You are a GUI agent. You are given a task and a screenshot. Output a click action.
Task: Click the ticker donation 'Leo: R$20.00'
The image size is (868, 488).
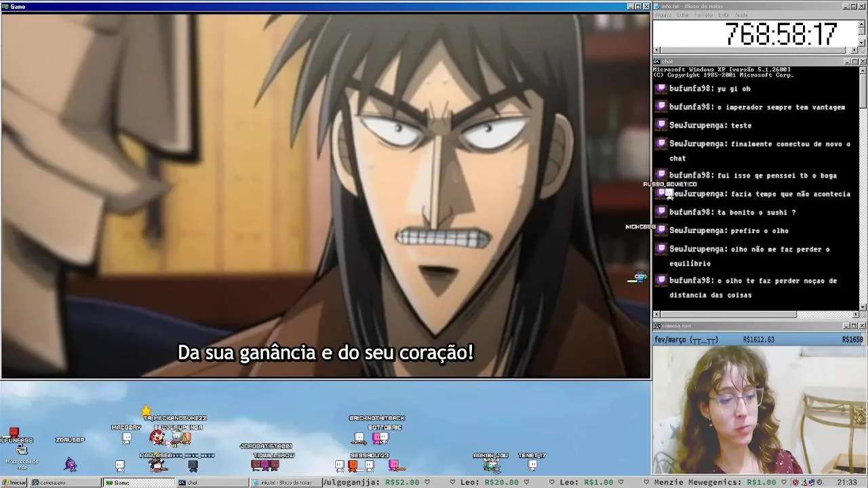490,483
